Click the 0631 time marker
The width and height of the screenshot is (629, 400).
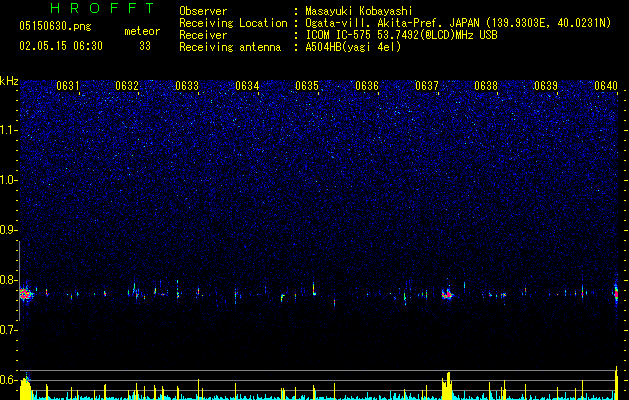[68, 86]
